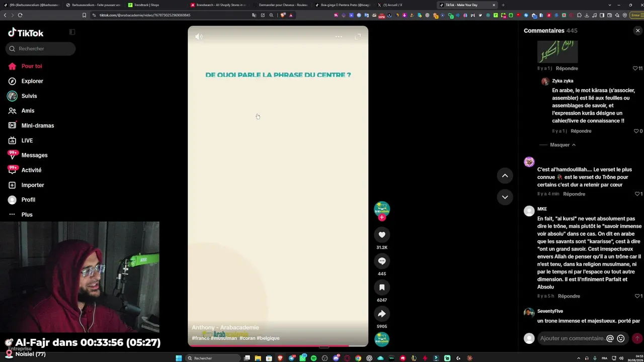Like the Arabic image comment
The image size is (644, 362).
click(x=635, y=68)
